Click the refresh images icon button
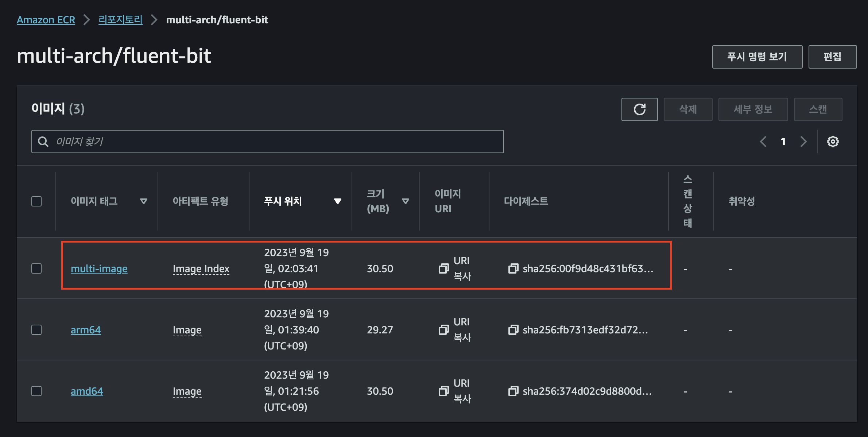Screen dimensions: 868x437 (x=639, y=109)
